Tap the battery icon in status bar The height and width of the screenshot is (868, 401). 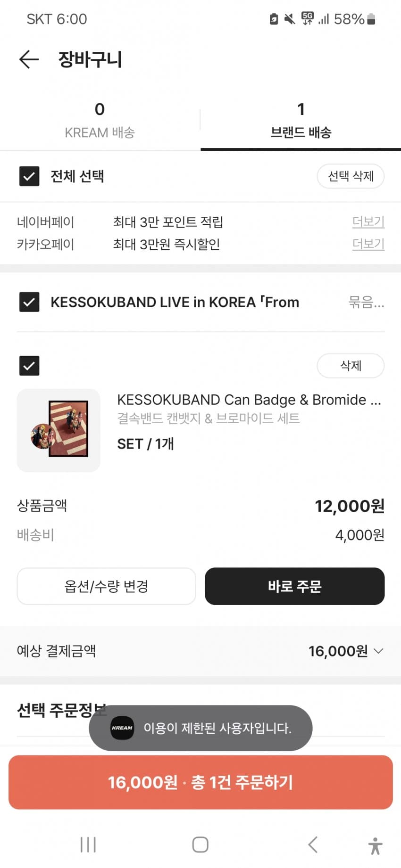371,19
